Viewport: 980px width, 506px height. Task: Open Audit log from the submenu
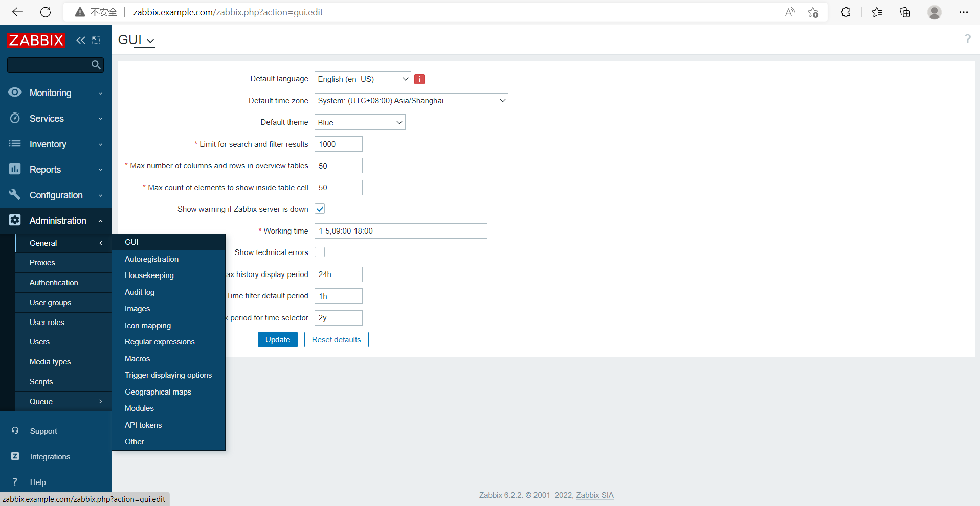[x=168, y=292]
